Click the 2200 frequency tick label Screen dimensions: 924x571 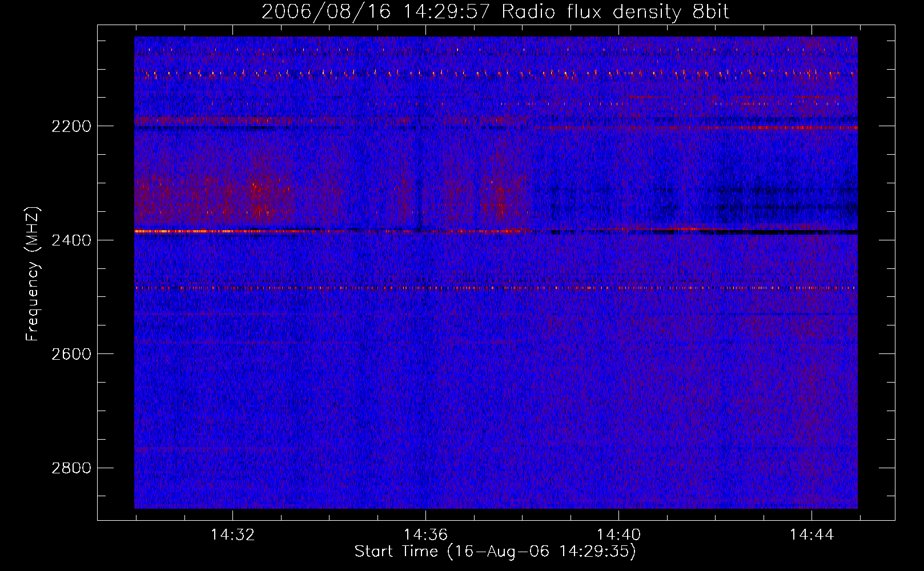(71, 126)
